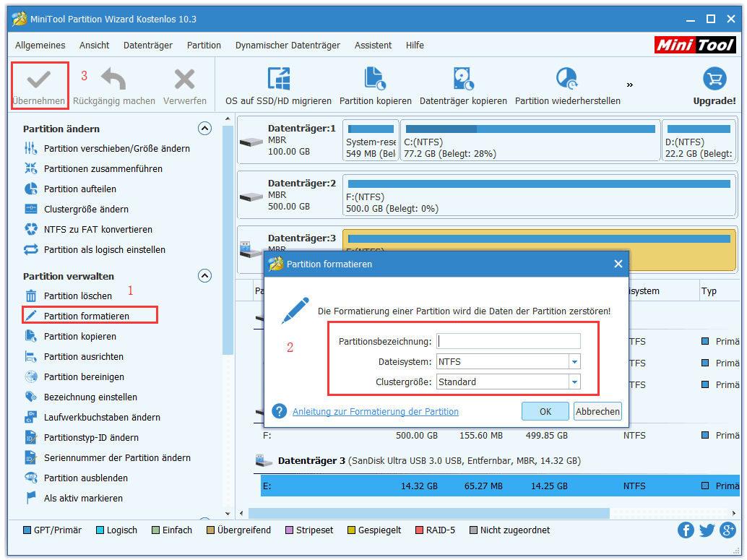Open the Dynamischer Datenträger menu

pos(288,46)
